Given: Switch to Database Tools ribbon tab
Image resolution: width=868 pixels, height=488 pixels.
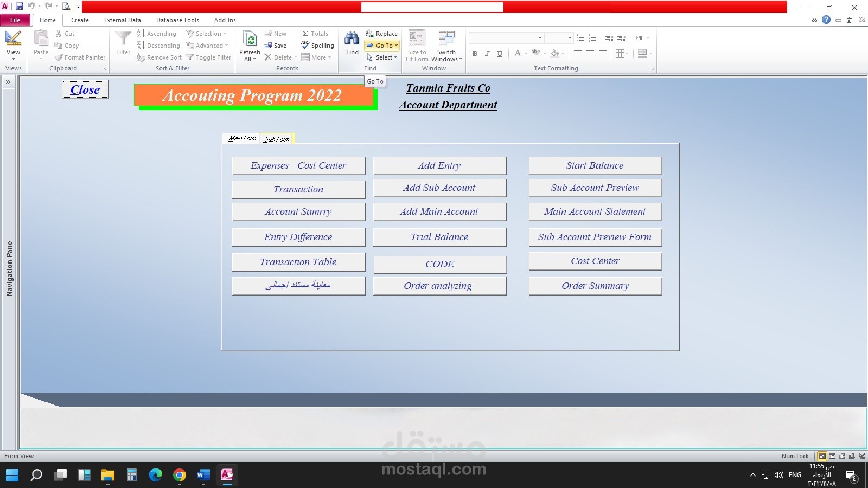Looking at the screenshot, I should [177, 20].
